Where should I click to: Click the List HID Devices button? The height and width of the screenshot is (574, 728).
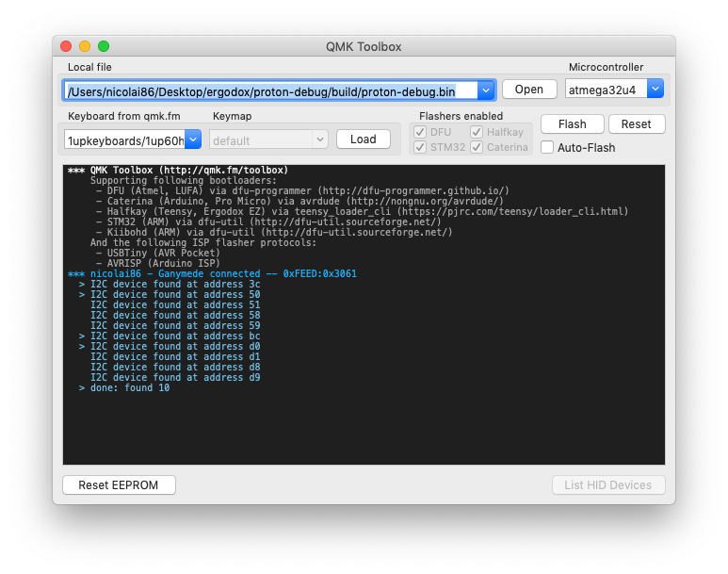click(607, 484)
